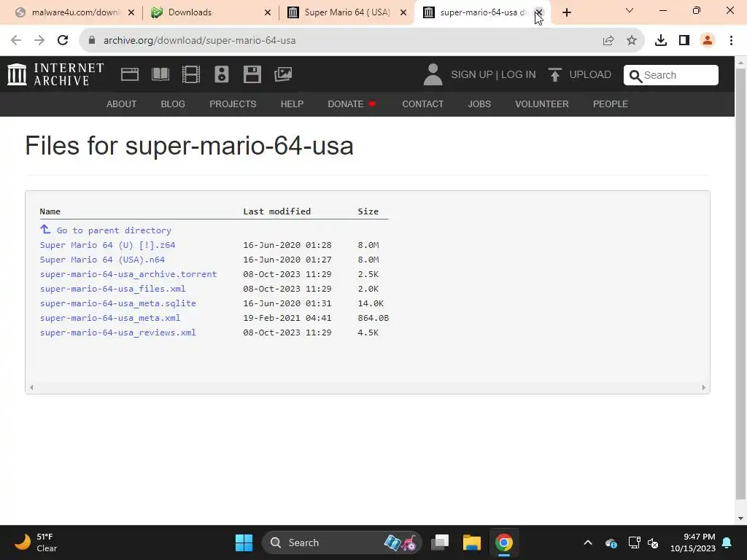Open super-mario-64-usa_meta.xml link
The image size is (747, 560).
click(110, 318)
